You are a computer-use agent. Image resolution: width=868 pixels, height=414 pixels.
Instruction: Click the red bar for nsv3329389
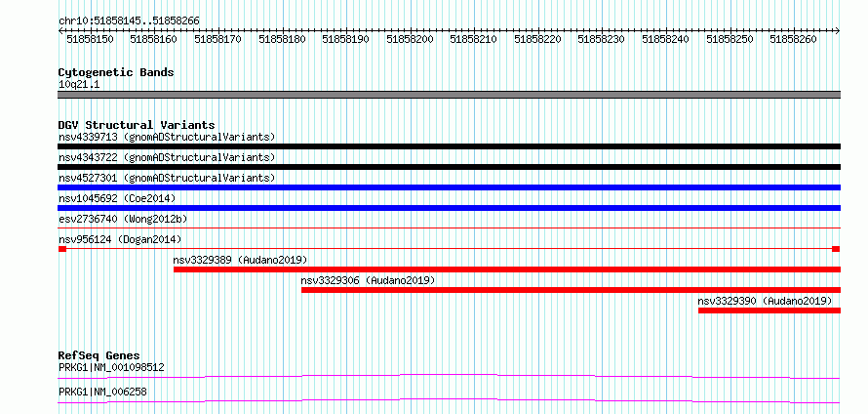[507, 269]
